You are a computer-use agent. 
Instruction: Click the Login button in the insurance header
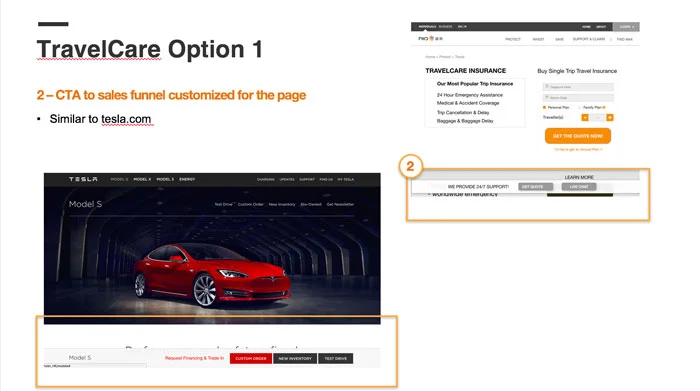[x=626, y=27]
